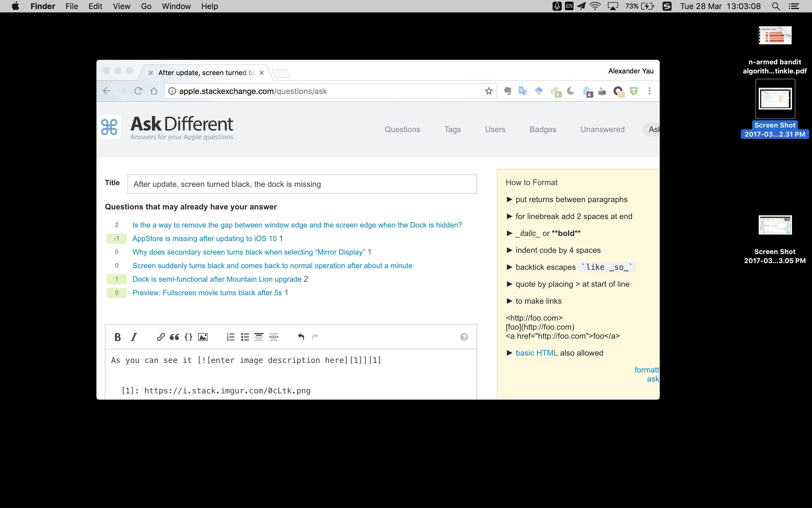Open the Apple menu

[16, 6]
